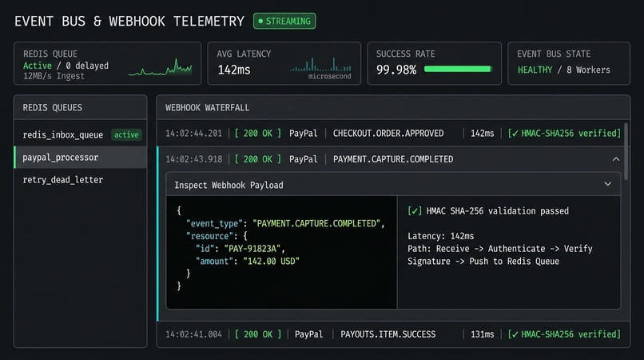The height and width of the screenshot is (360, 644).
Task: Click the 14:02:43.918 timestamp
Action: point(193,159)
